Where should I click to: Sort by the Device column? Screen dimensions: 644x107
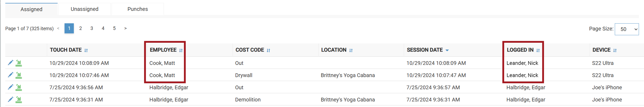615,50
